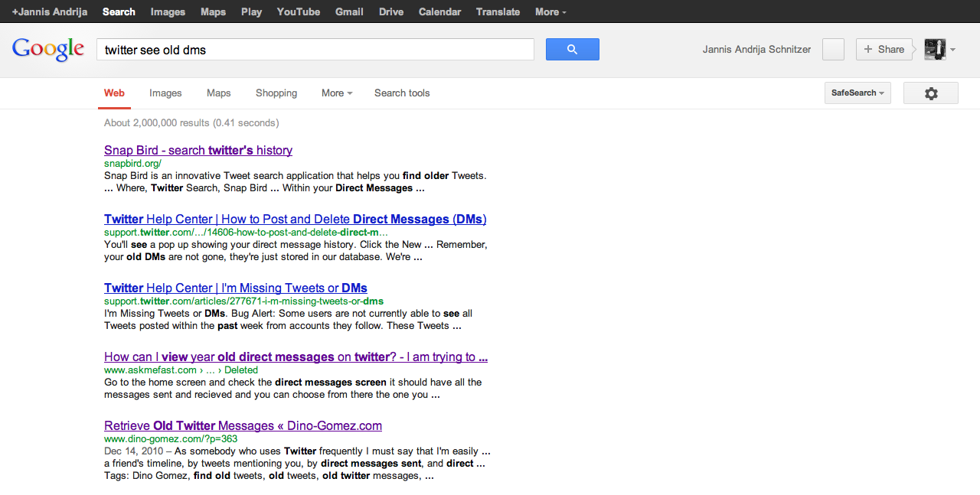Open +Jannis Andrija profile link
This screenshot has height=495, width=980.
point(50,11)
